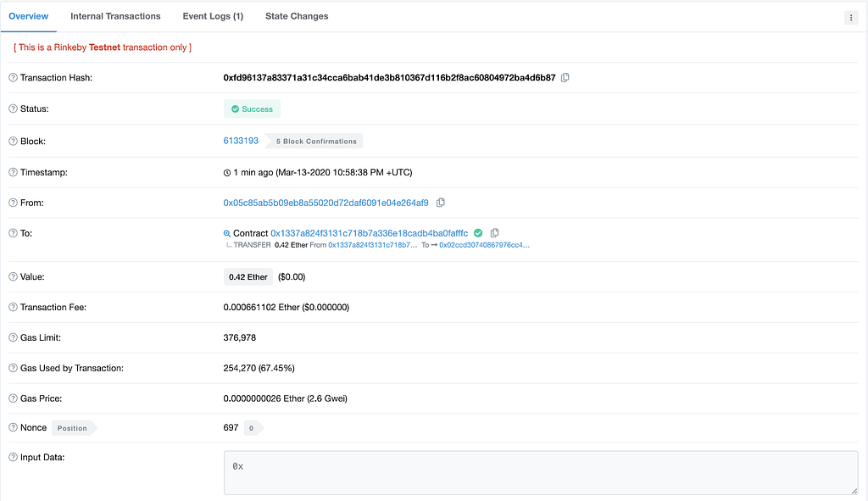The height and width of the screenshot is (501, 868).
Task: Open contract address 0x1337a824 link
Action: 370,233
